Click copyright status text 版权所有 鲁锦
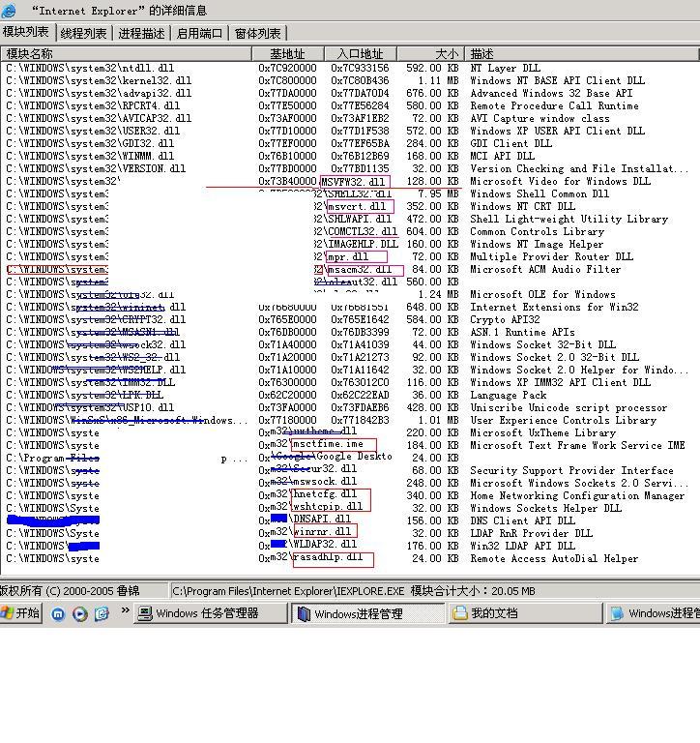 (x=70, y=591)
